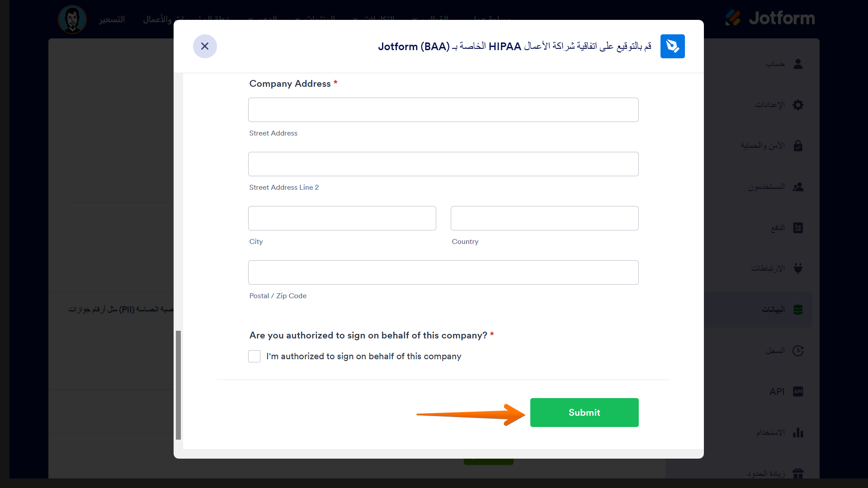Click the Street Address input field
This screenshot has width=868, height=488.
coord(443,110)
